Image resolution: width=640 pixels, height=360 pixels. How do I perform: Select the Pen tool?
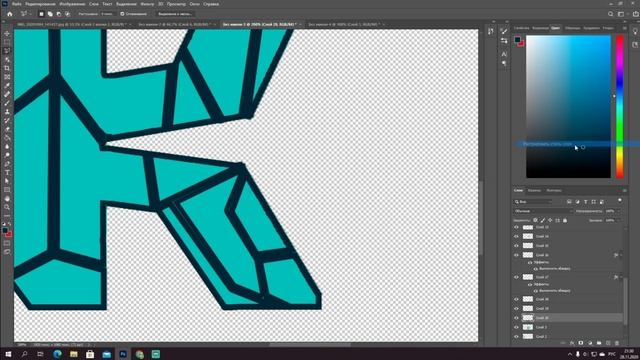pos(7,164)
